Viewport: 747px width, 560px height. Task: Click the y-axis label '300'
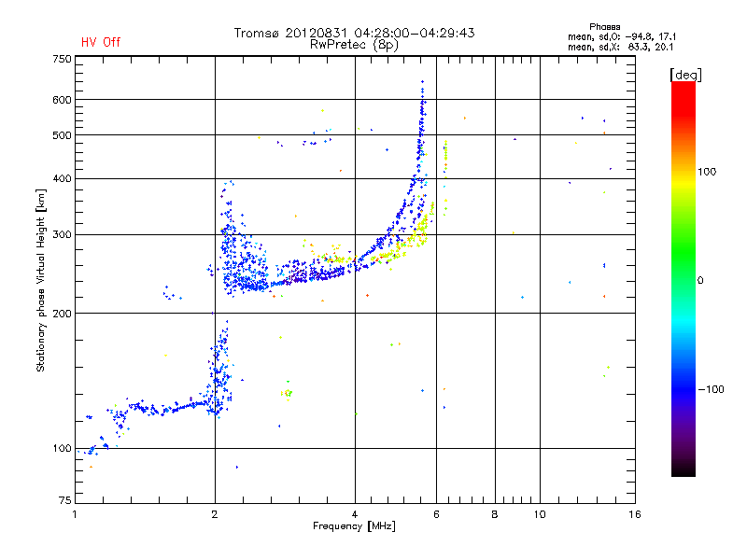click(x=62, y=234)
